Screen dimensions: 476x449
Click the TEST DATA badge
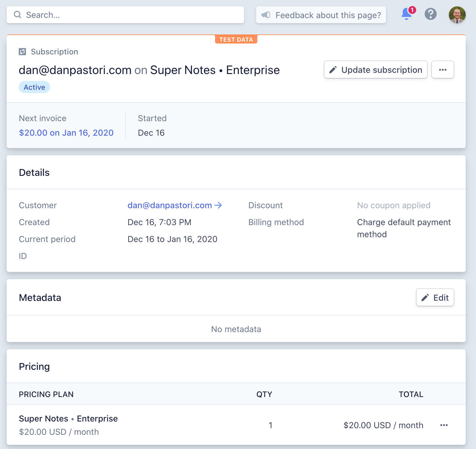(236, 39)
